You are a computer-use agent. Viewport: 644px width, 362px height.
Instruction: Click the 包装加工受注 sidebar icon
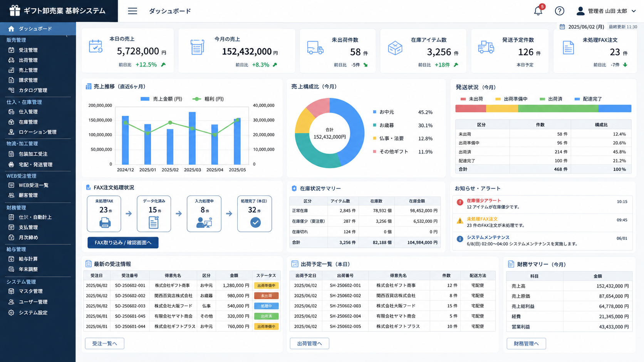[11, 154]
